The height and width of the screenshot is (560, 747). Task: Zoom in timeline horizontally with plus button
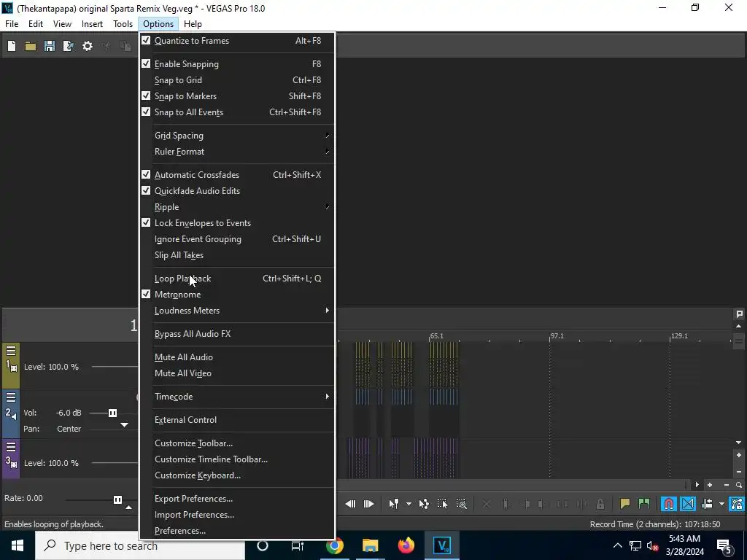pos(710,485)
